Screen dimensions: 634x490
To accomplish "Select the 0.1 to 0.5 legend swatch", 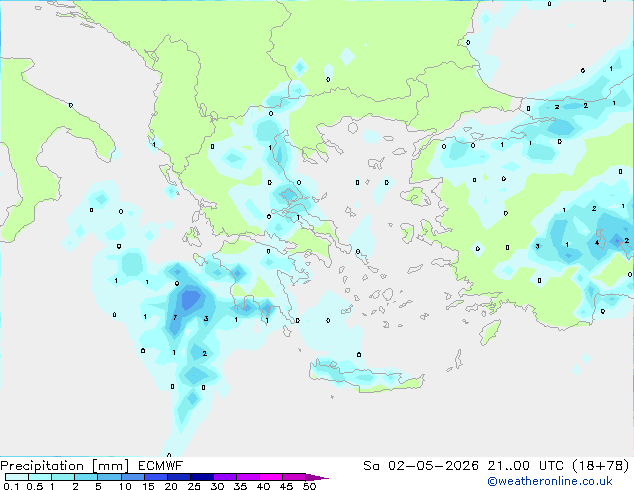I will (x=17, y=477).
